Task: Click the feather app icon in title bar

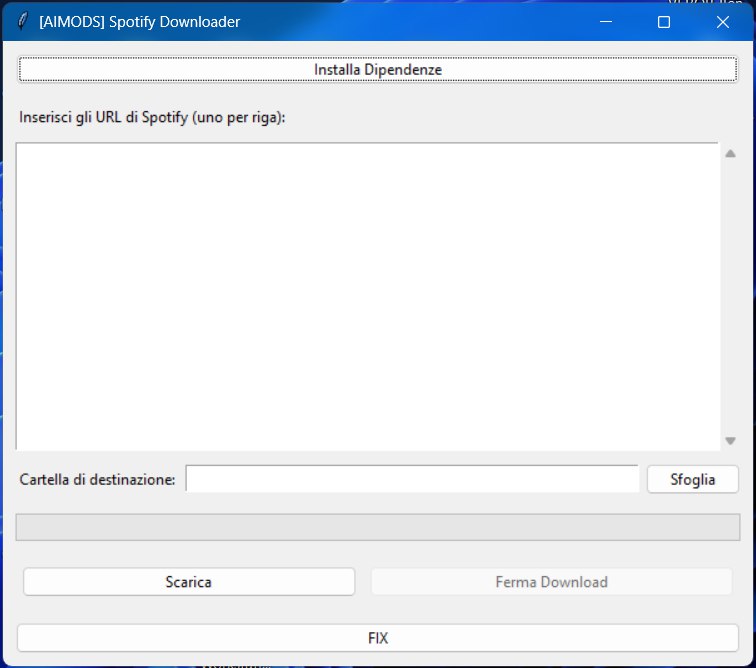Action: [22, 21]
